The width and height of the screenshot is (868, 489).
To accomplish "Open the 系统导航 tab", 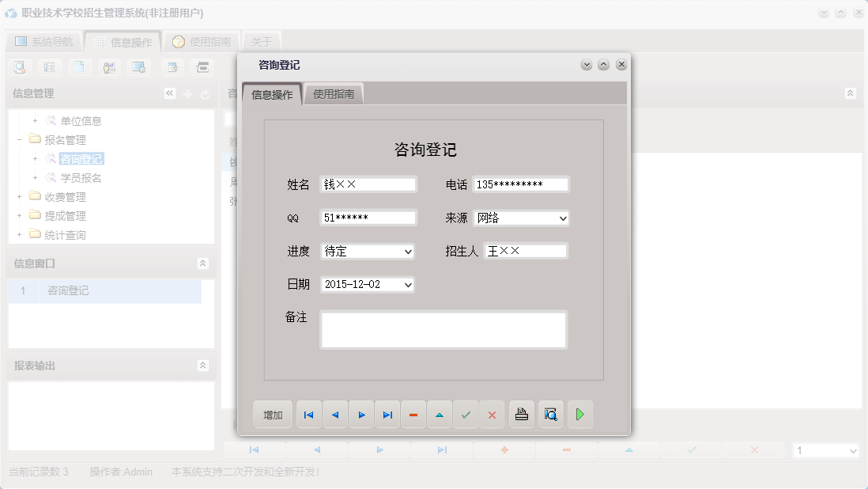I will [43, 41].
